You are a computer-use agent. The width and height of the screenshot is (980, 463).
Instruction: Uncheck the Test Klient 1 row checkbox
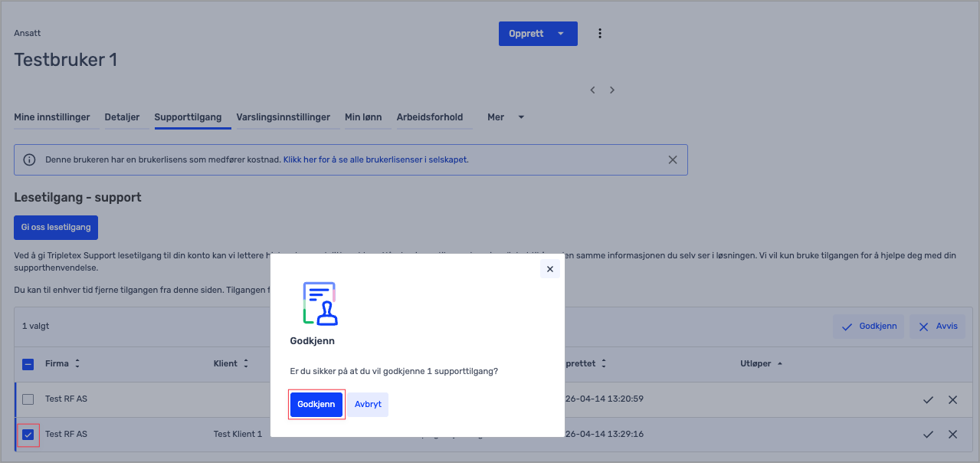point(28,435)
